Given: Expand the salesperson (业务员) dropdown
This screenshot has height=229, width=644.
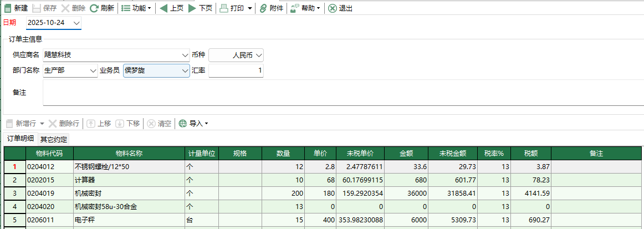Looking at the screenshot, I should 185,71.
